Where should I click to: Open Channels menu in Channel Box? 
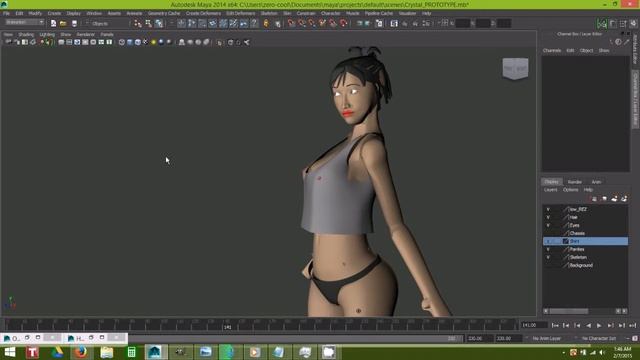[552, 51]
